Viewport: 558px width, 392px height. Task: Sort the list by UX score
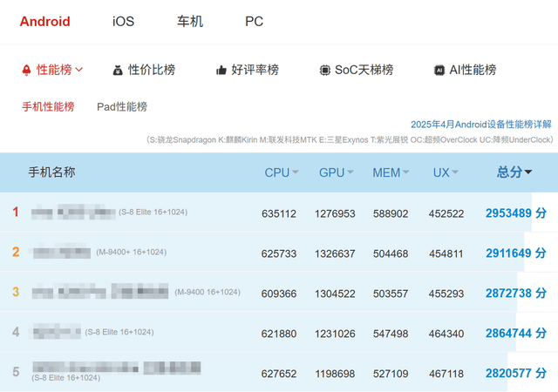446,172
